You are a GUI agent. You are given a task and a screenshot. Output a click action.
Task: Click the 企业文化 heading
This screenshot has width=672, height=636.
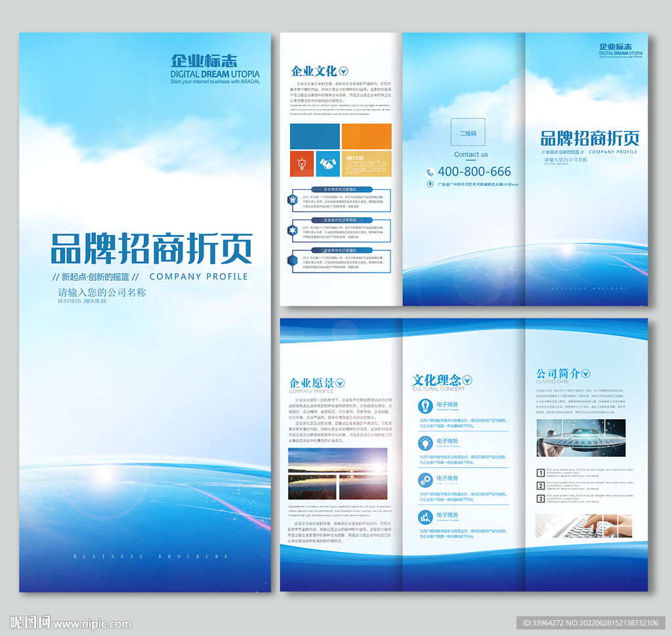point(314,71)
